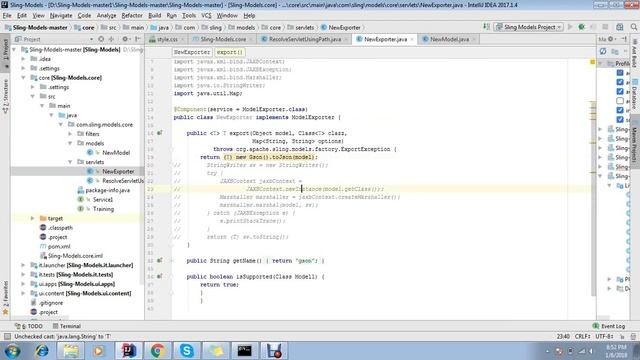Open IntelliJ IDEA from the taskbar

(x=129, y=351)
